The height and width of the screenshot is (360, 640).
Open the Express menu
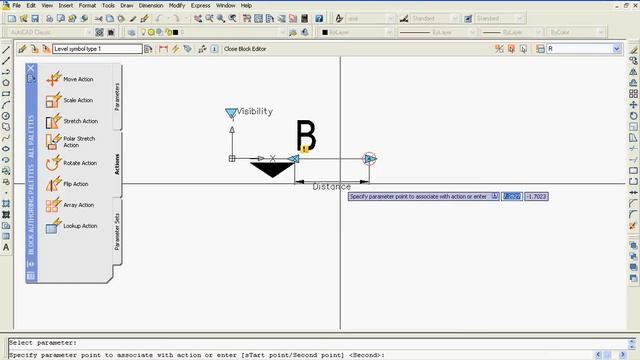200,6
